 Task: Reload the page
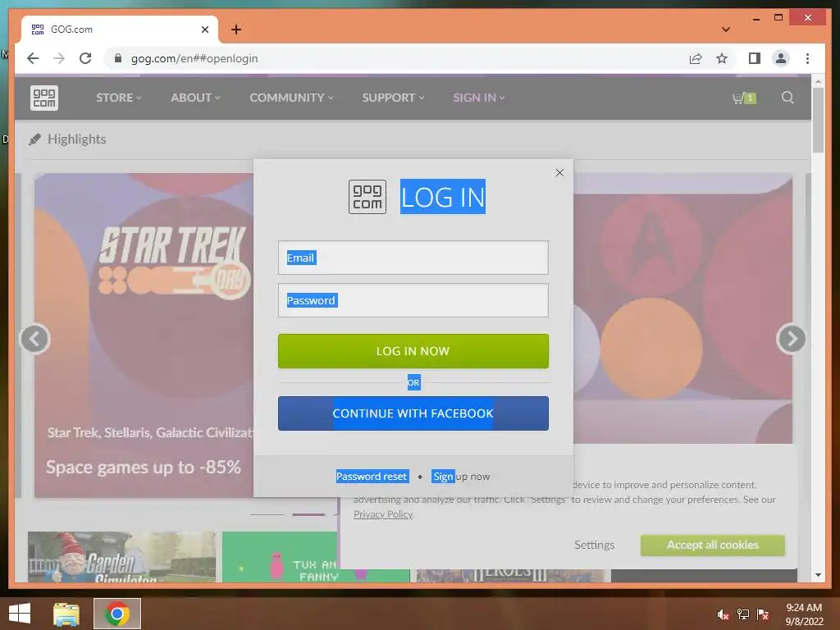click(85, 58)
